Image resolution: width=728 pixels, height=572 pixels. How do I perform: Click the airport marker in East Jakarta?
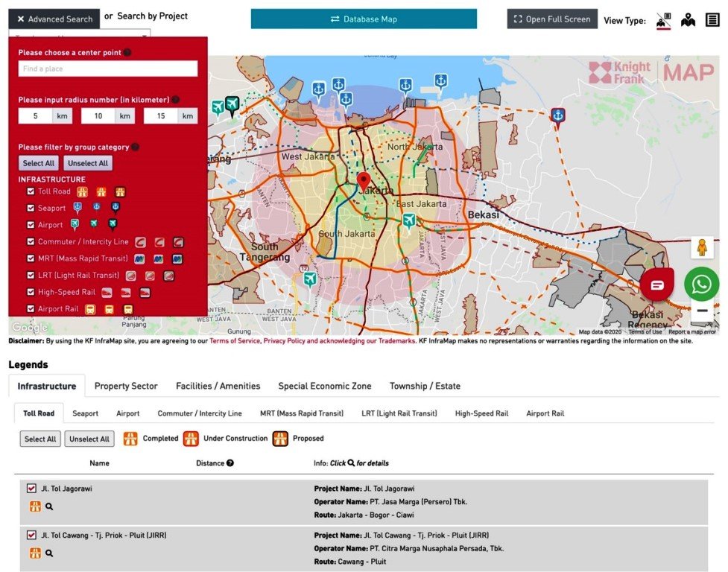(408, 220)
